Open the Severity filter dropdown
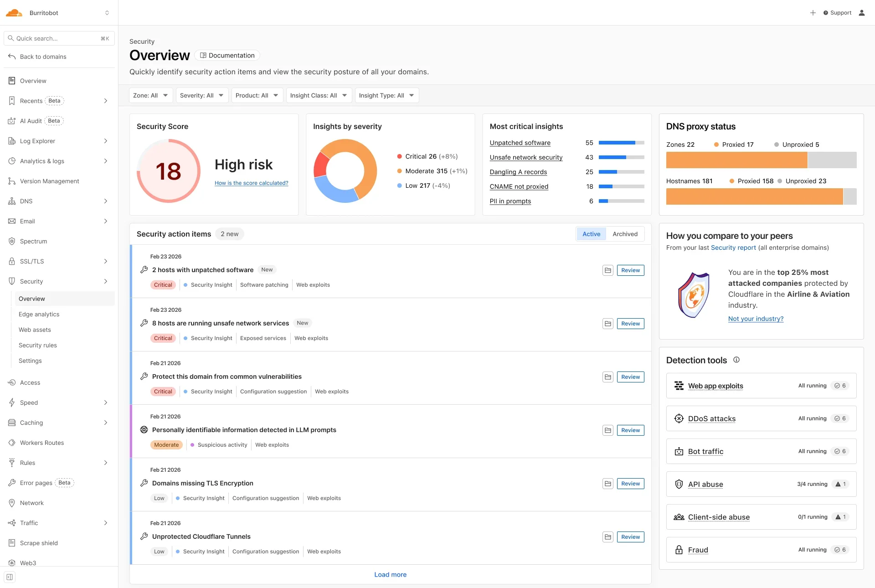Screen dimensions: 875x588 202,95
